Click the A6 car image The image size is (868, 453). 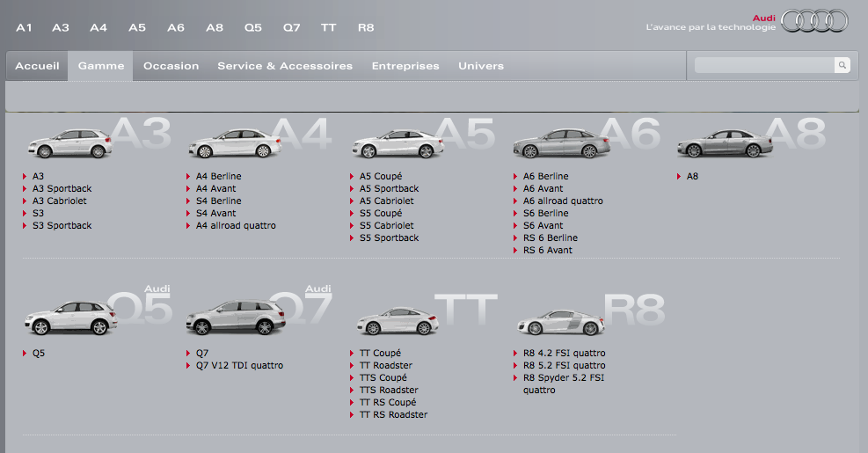561,143
